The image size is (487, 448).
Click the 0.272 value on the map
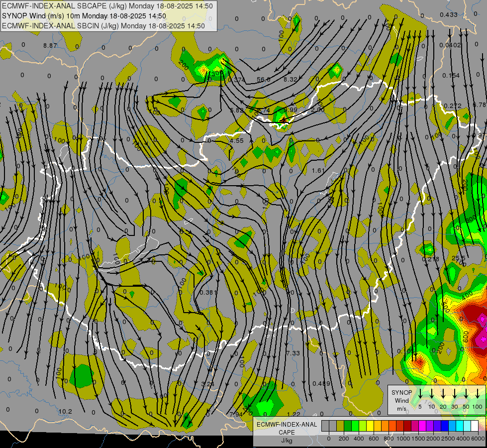(453, 106)
